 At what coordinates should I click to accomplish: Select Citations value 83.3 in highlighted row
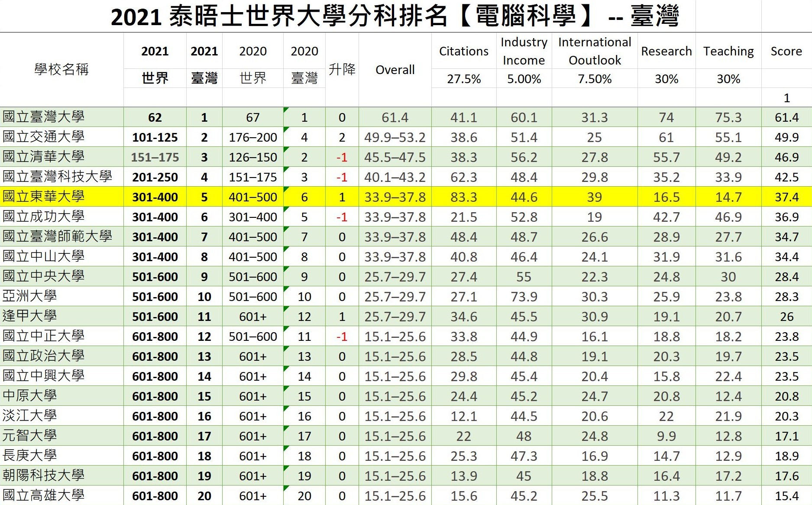464,197
